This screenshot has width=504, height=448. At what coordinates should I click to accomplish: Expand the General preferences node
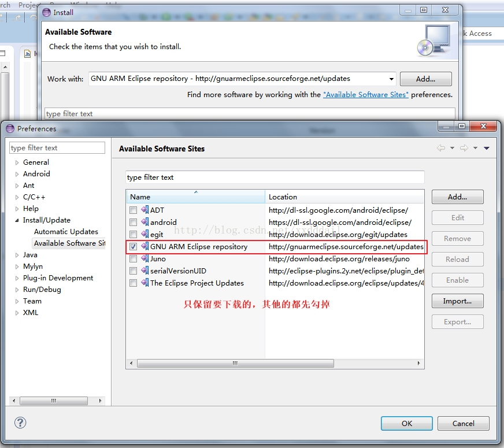coord(17,162)
